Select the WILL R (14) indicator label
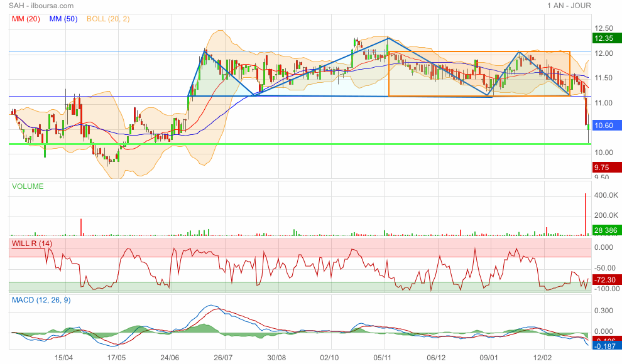 coord(32,244)
